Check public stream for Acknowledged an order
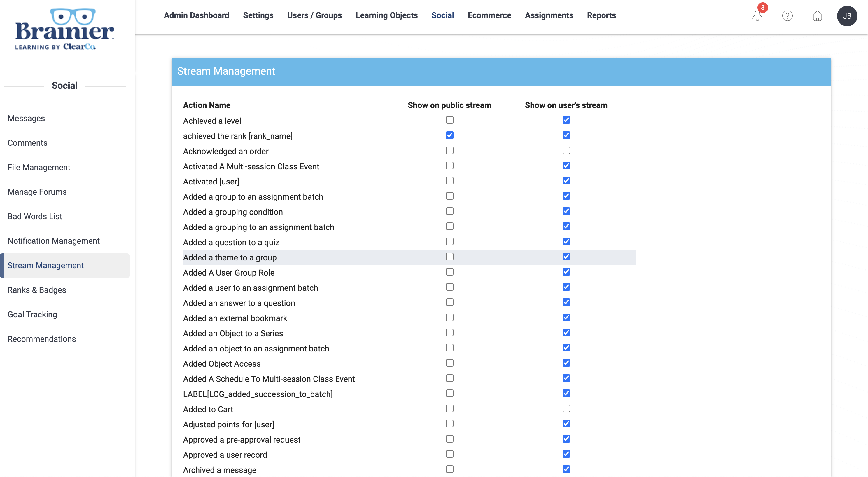 pos(449,150)
